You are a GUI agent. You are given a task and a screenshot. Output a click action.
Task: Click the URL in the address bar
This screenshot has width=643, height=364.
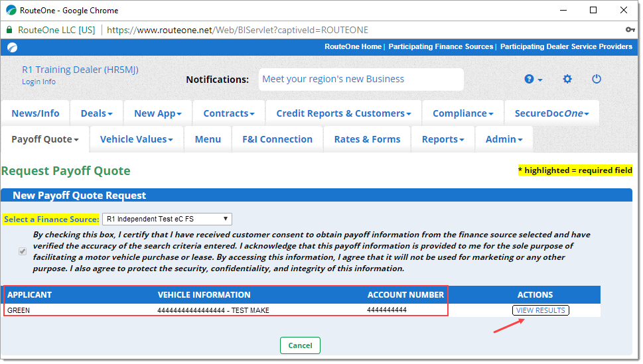pos(238,30)
